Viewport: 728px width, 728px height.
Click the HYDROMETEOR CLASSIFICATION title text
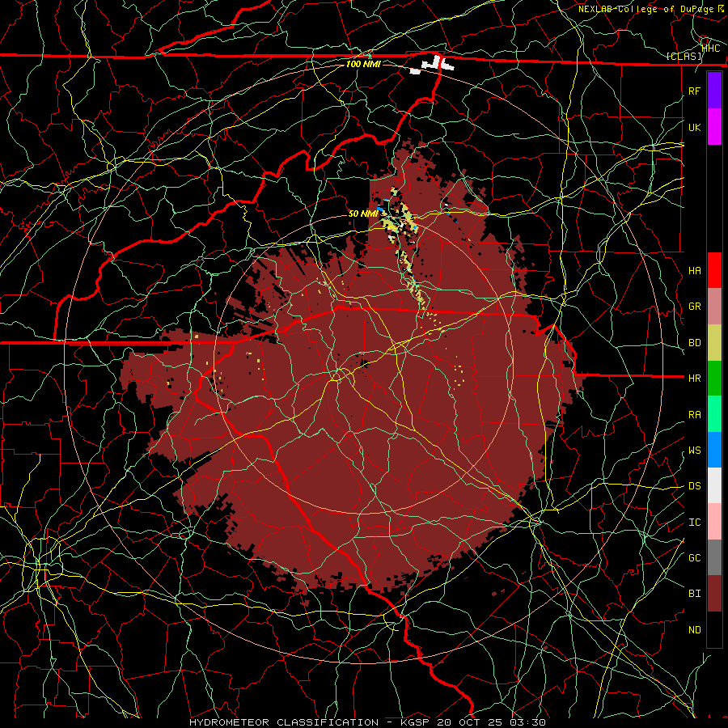click(x=284, y=722)
